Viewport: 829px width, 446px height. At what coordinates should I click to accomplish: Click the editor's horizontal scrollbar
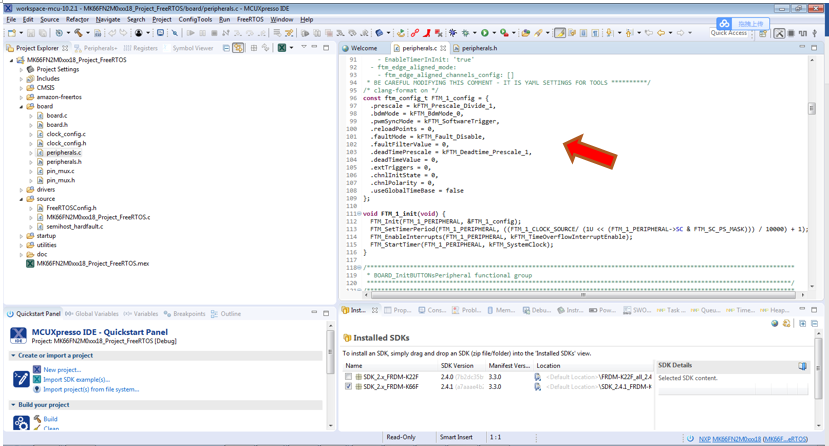(583, 295)
